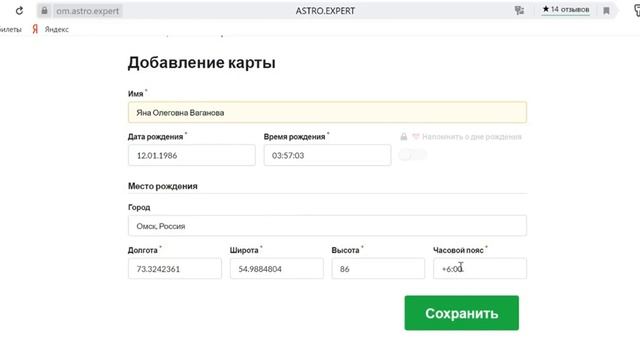Focus the Имя input field
640x360 pixels.
coord(327,113)
